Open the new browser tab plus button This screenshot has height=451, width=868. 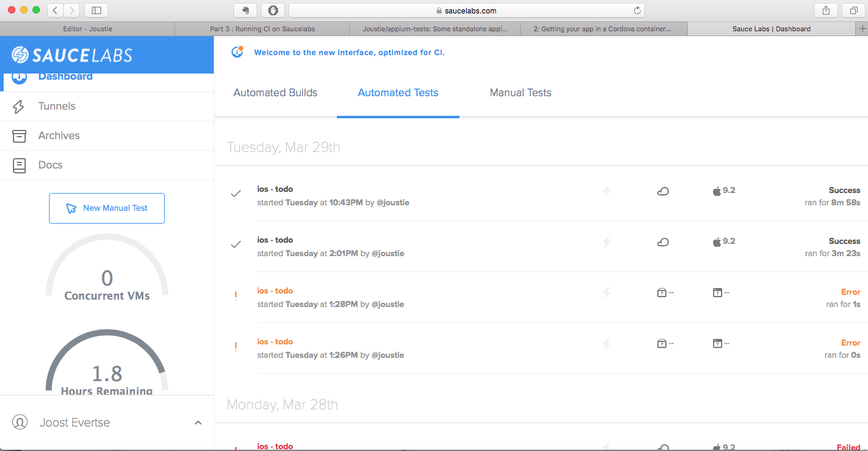pyautogui.click(x=862, y=29)
